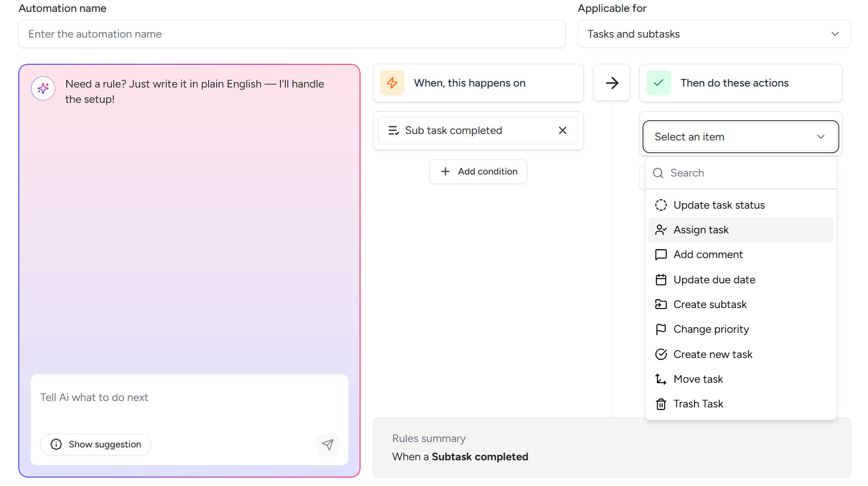
Task: Click the search magnifier icon in dropdown
Action: [x=658, y=173]
